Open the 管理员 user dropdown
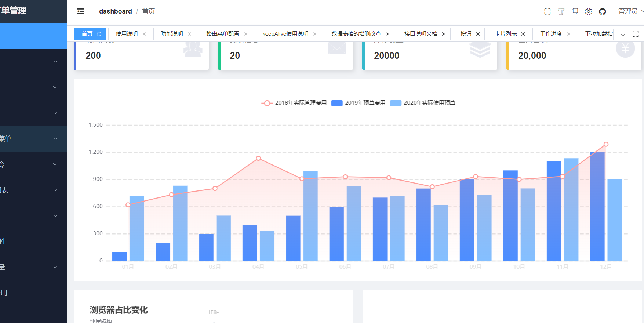The width and height of the screenshot is (644, 323). point(630,11)
